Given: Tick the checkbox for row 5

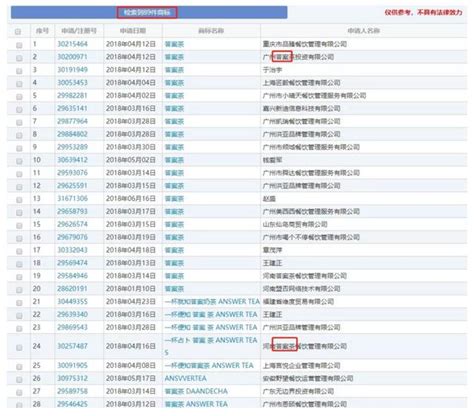Looking at the screenshot, I should point(19,97).
